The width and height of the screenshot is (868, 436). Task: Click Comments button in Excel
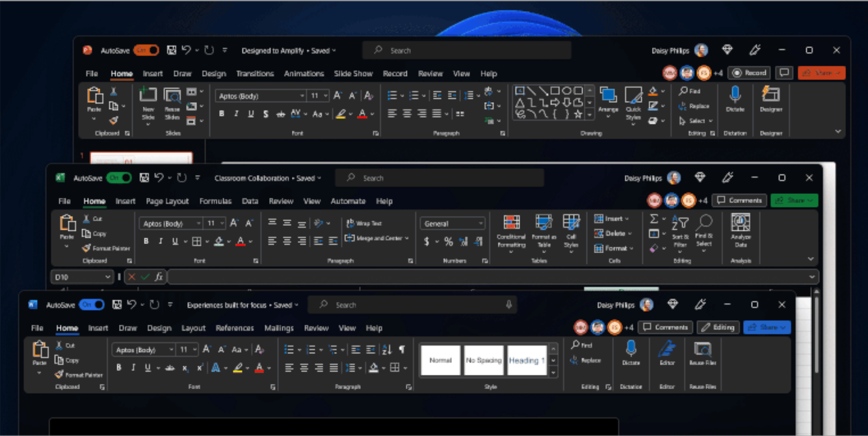pyautogui.click(x=739, y=200)
